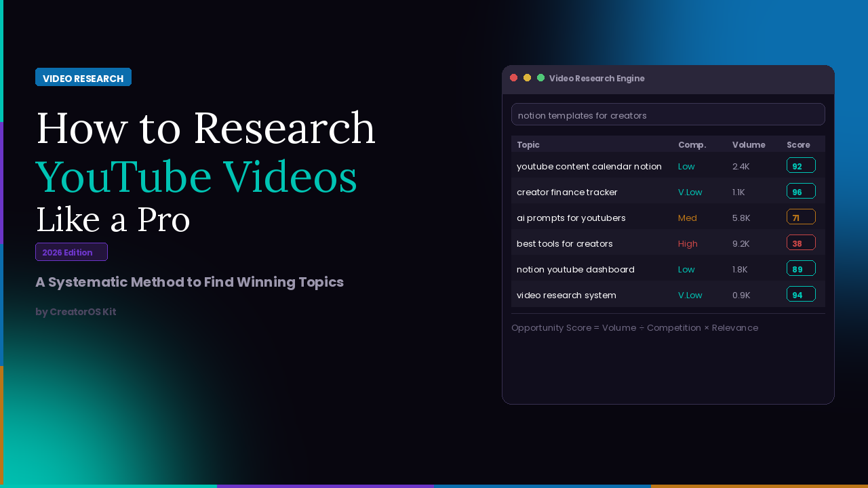Click V.Low competition for creator finance tracker
Image resolution: width=868 pixels, height=488 pixels.
point(690,192)
